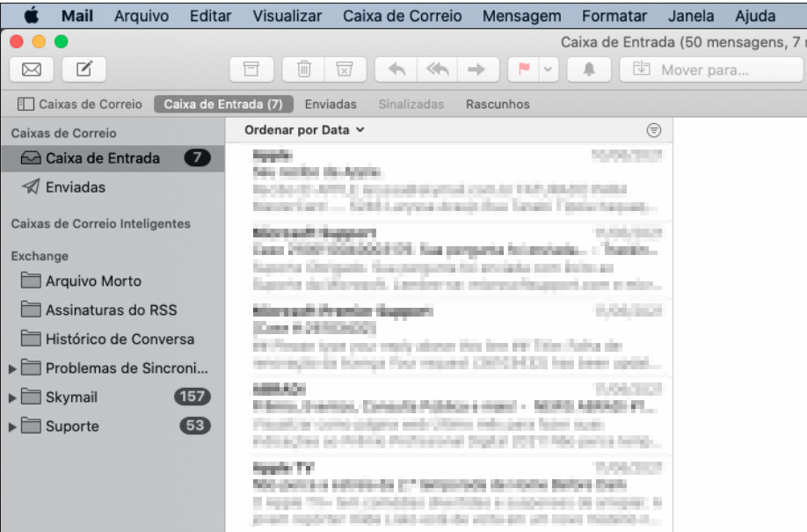Screen dimensions: 807x532
Task: Click the Caixas de Correio Inteligentes header
Action: click(101, 223)
